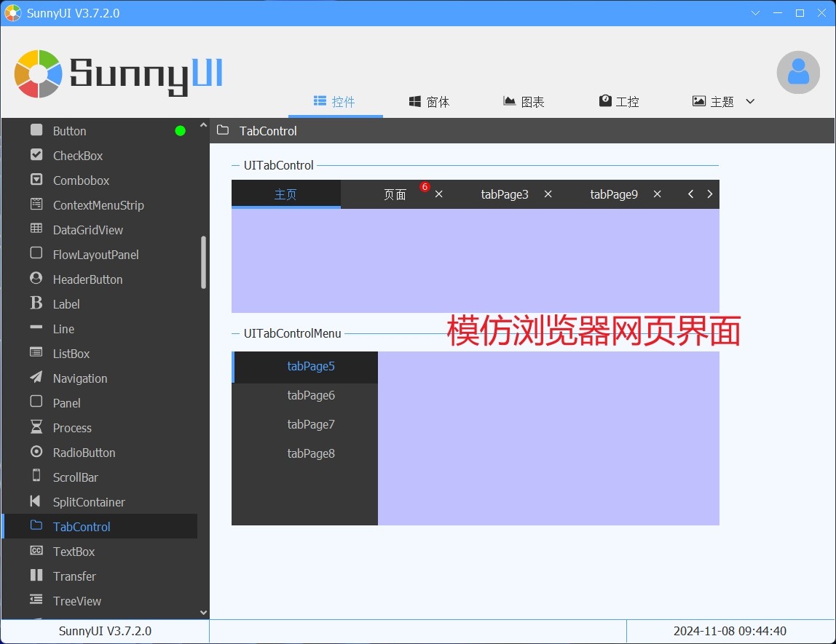
Task: Select the Process hourglass icon
Action: click(36, 427)
